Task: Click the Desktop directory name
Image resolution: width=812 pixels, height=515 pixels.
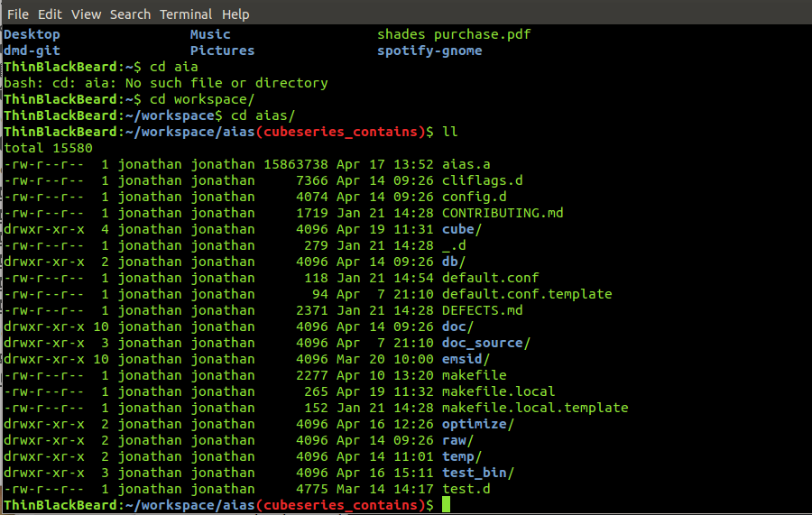Action: point(32,34)
